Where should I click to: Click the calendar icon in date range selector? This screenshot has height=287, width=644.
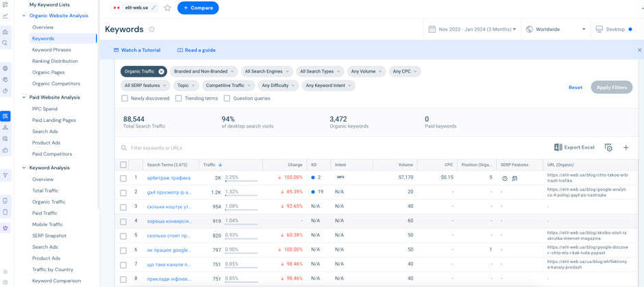432,29
